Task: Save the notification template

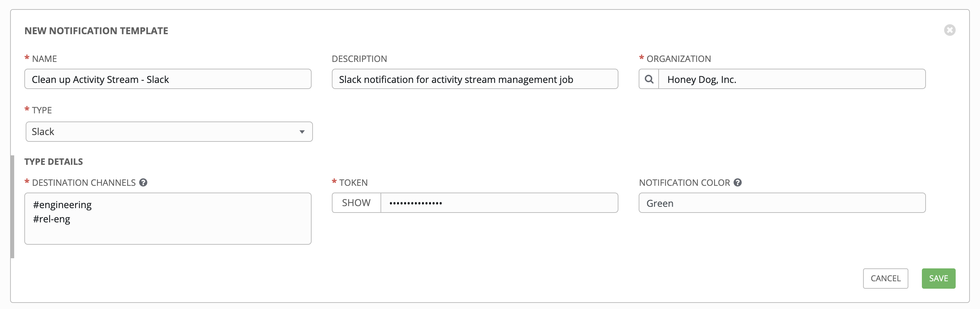Action: 938,279
